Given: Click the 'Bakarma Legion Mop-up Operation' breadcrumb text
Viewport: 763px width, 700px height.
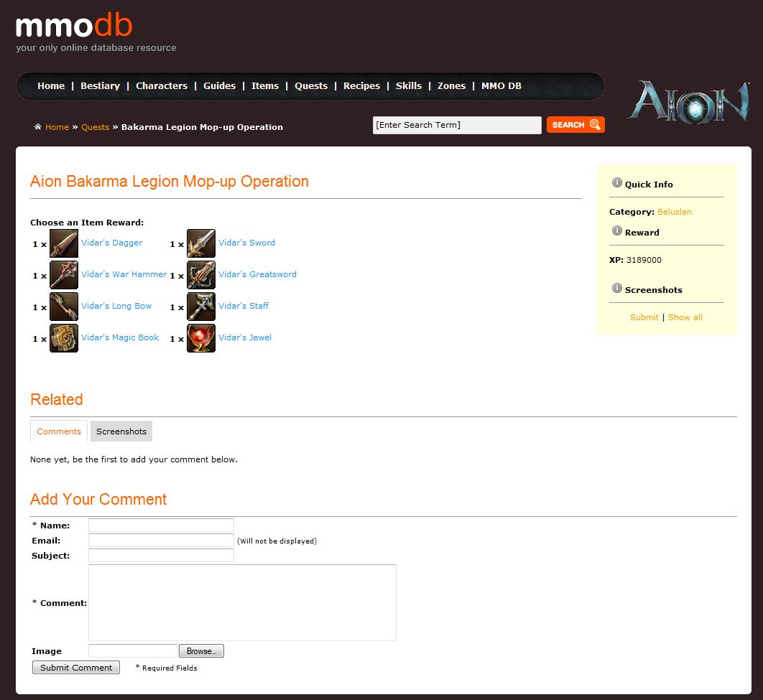Looking at the screenshot, I should (x=202, y=127).
